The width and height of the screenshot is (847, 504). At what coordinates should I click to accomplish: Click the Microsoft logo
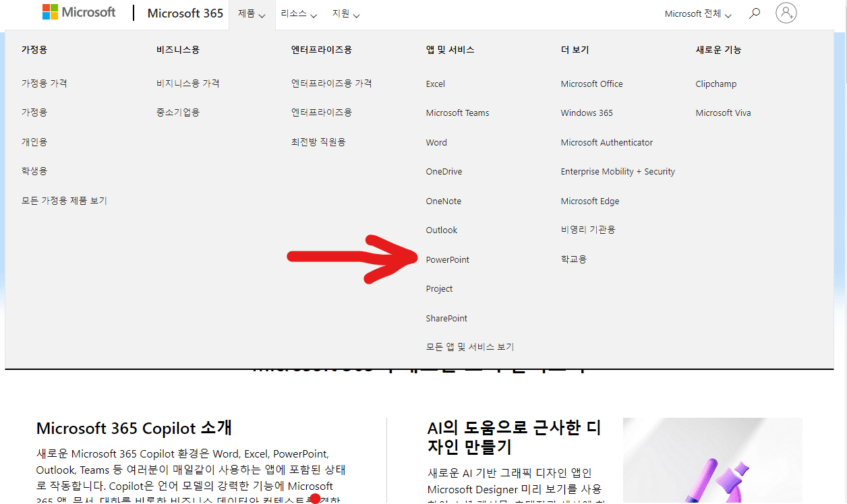pos(79,11)
